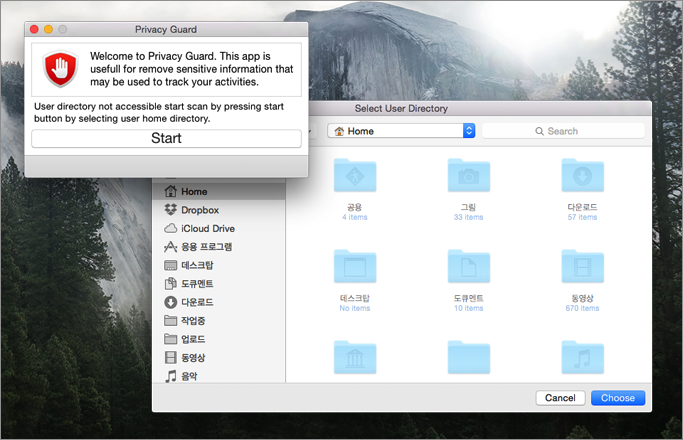Image resolution: width=683 pixels, height=440 pixels.
Task: Select 다운로드 in the sidebar
Action: (x=219, y=302)
